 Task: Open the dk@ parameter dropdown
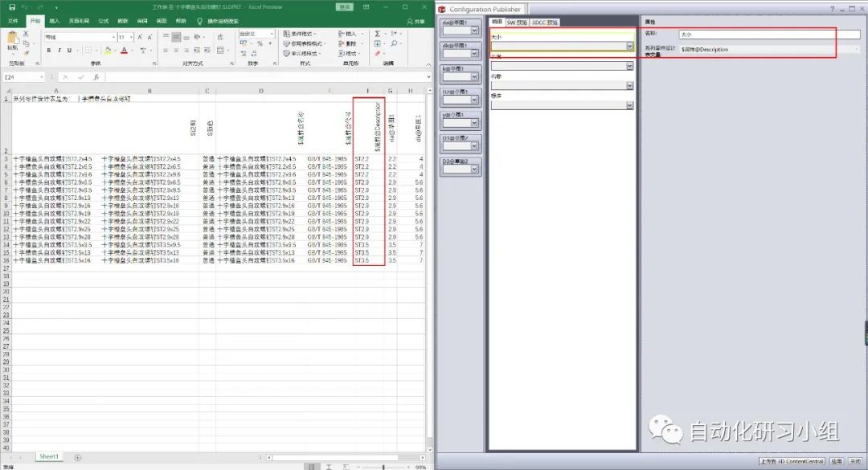474,54
